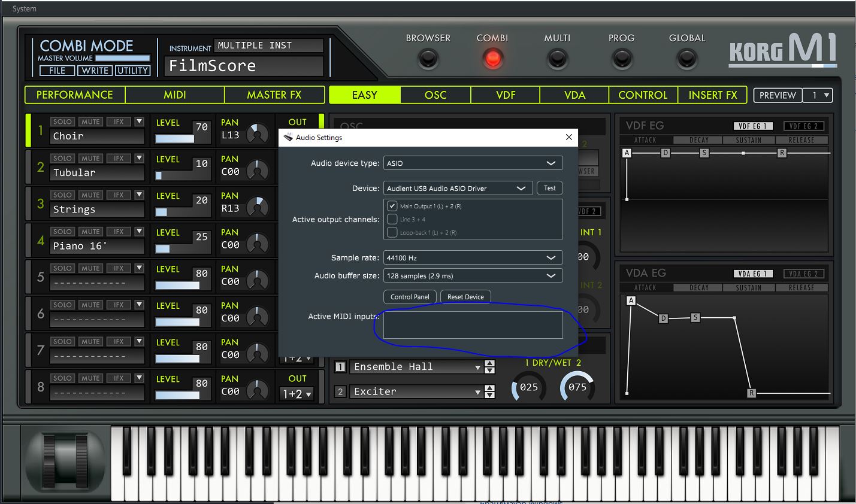Toggle IFX on timbre 8

(x=119, y=378)
